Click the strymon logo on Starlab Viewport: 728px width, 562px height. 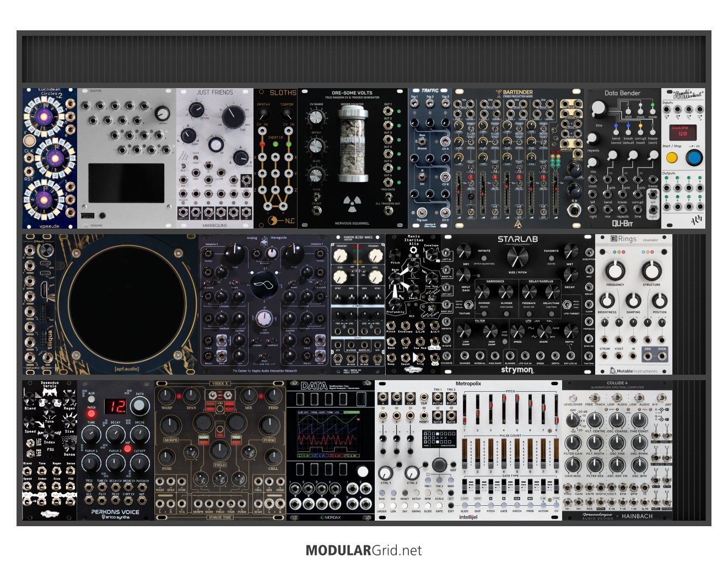click(517, 370)
